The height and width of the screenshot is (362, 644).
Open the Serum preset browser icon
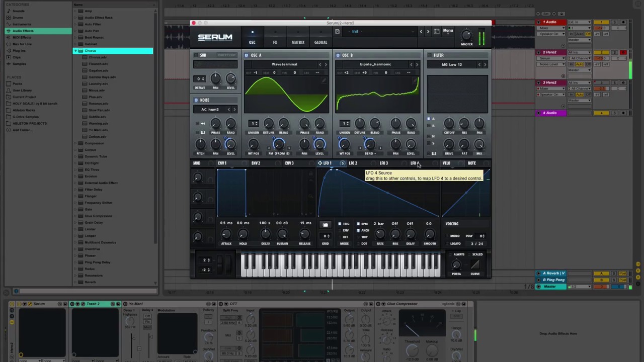436,31
